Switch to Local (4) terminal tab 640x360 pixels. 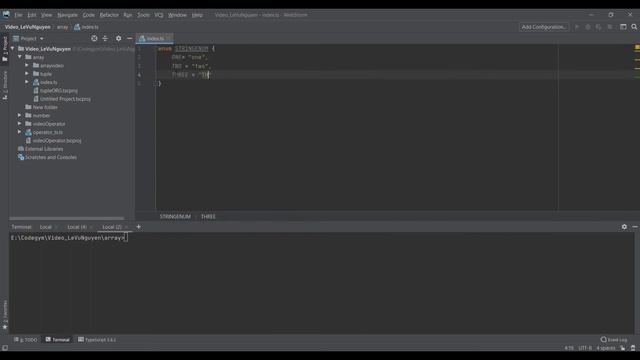click(x=77, y=227)
